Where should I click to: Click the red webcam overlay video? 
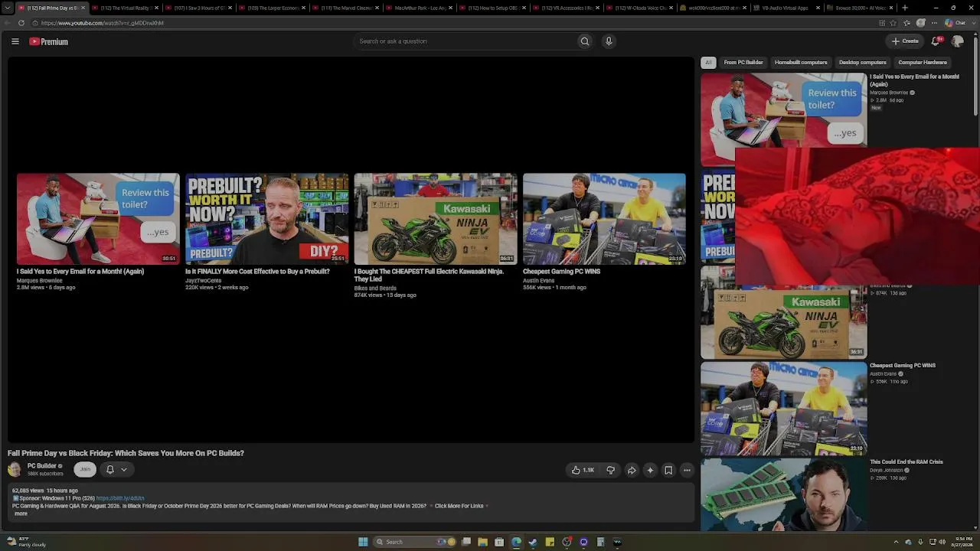pyautogui.click(x=857, y=216)
